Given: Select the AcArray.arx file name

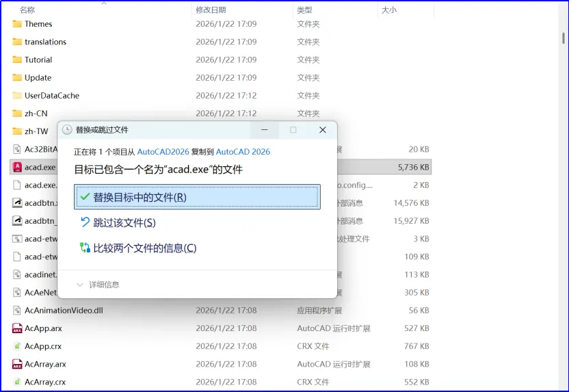Looking at the screenshot, I should pyautogui.click(x=45, y=364).
